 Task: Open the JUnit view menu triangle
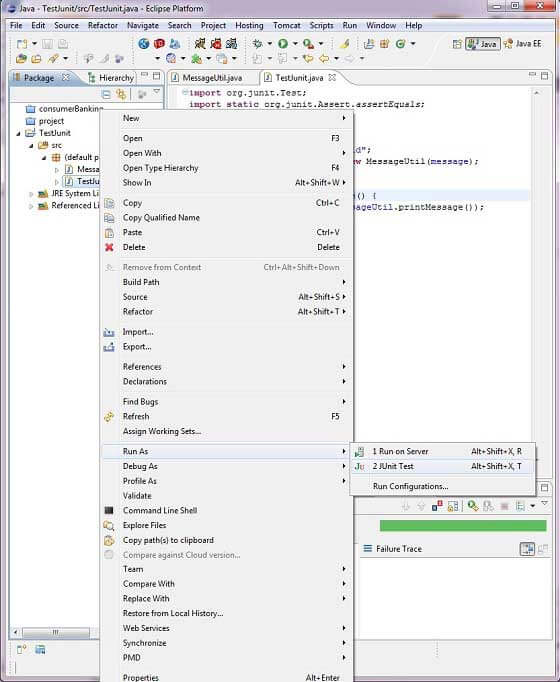(545, 503)
